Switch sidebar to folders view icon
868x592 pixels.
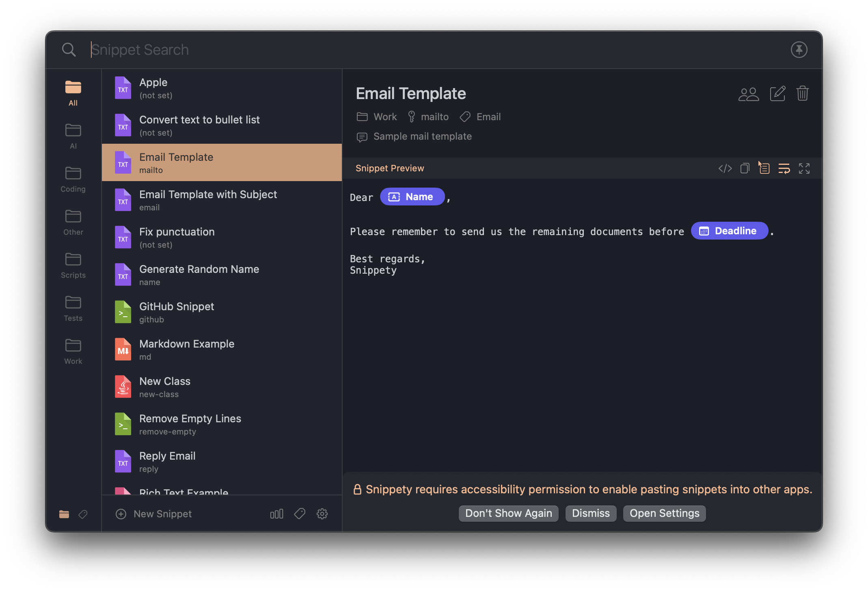point(64,514)
